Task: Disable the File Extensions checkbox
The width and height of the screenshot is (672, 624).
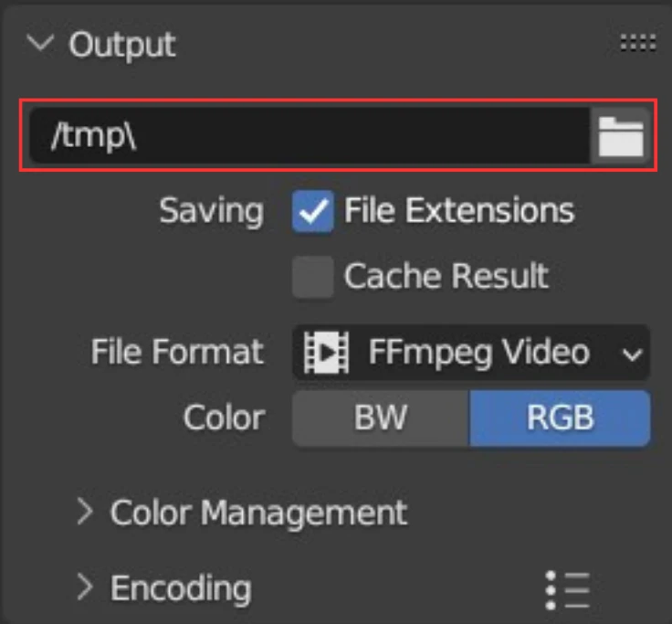Action: 313,211
